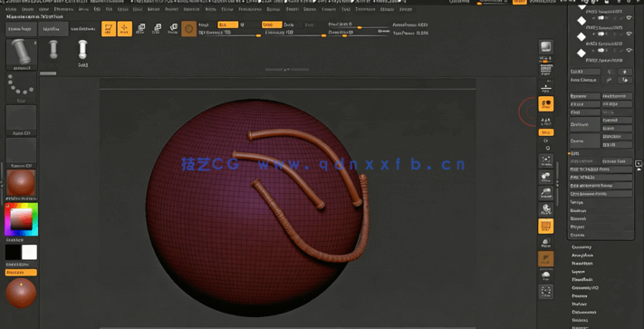Open the Brush menu in the menu bar
This screenshot has height=329, width=644.
[27, 9]
